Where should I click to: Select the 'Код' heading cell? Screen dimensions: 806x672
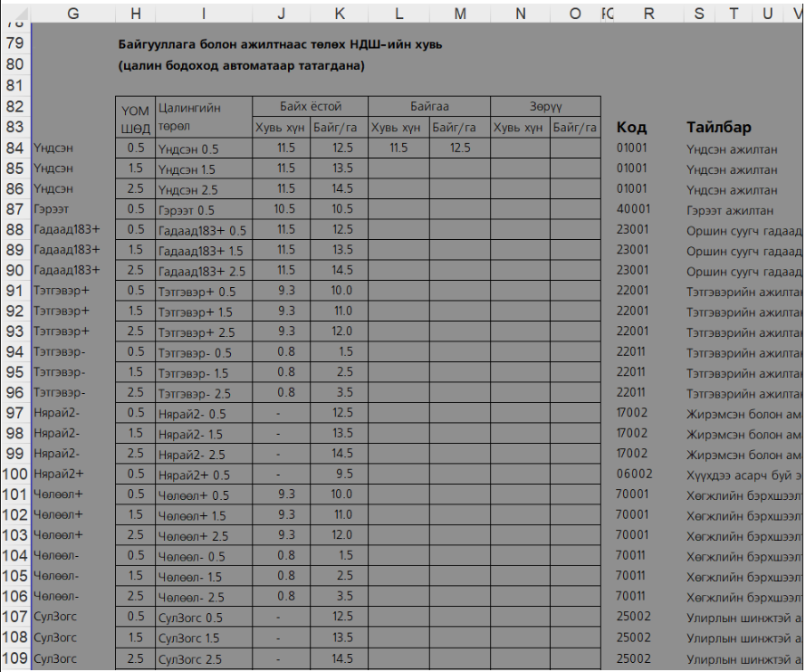coord(631,127)
